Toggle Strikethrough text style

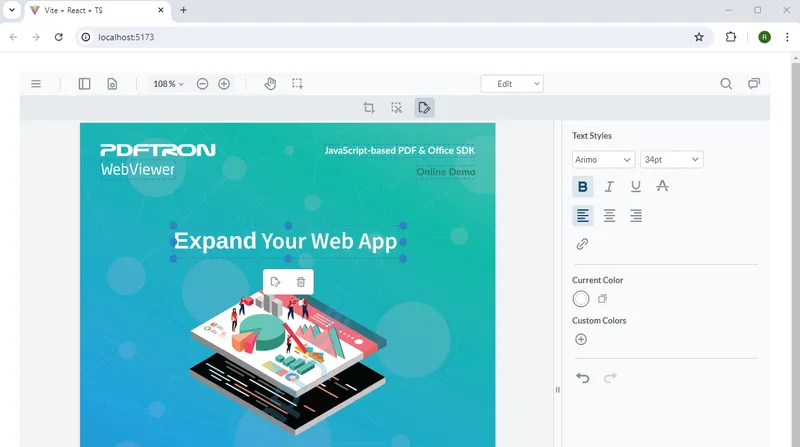(x=662, y=186)
